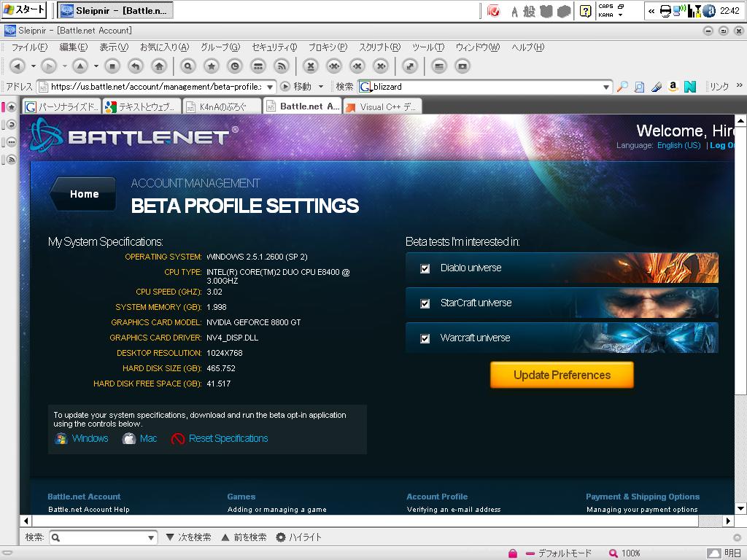Open the Up button dropdown arrow
747x560 pixels.
(x=96, y=66)
